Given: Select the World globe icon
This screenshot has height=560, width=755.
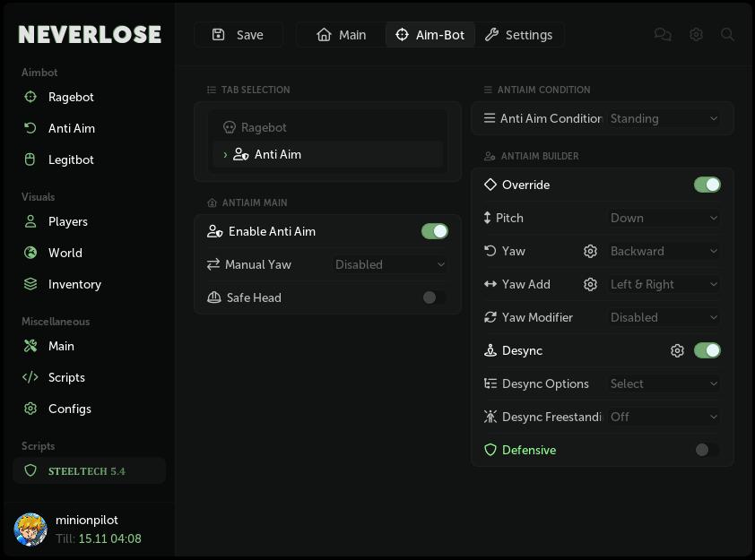Looking at the screenshot, I should [x=30, y=253].
